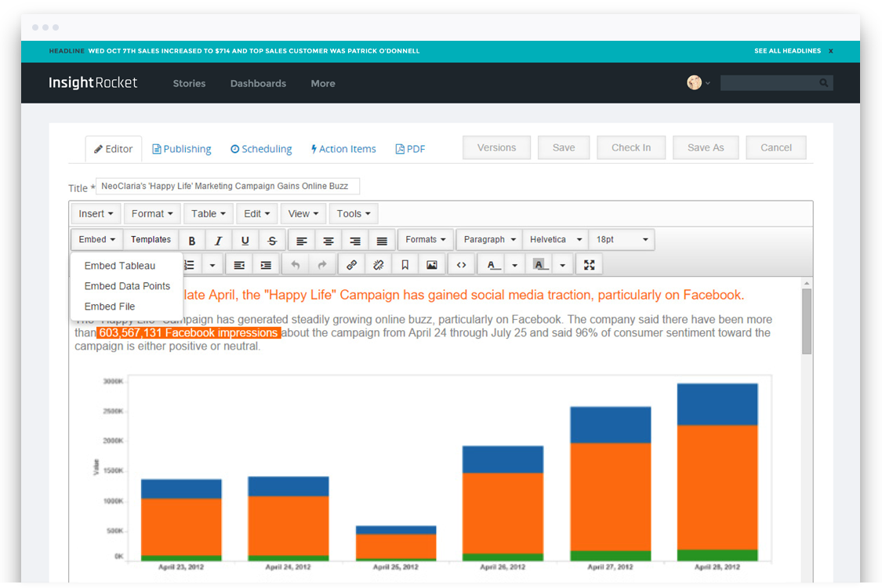Close the headline banner with X

coord(831,51)
